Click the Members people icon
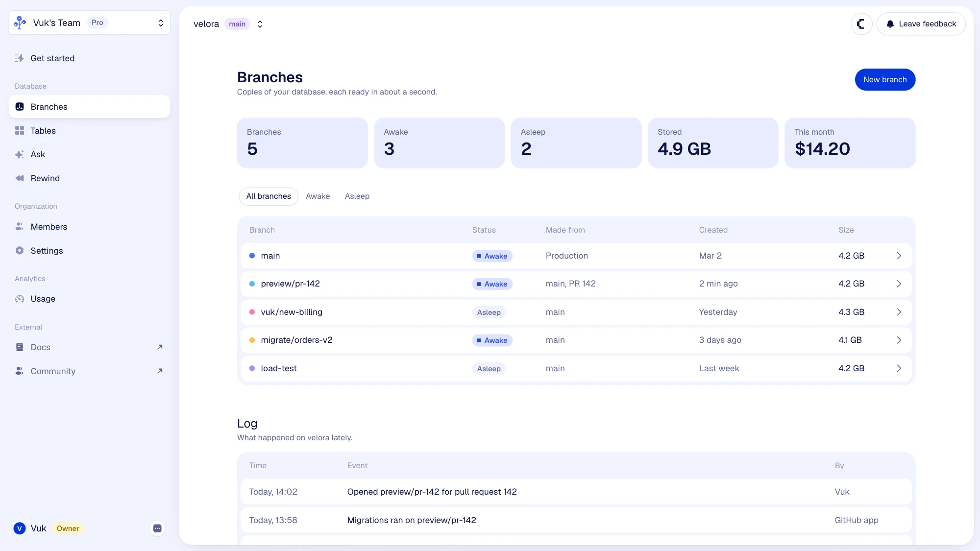Screen dimensions: 980x551 [x=20, y=227]
